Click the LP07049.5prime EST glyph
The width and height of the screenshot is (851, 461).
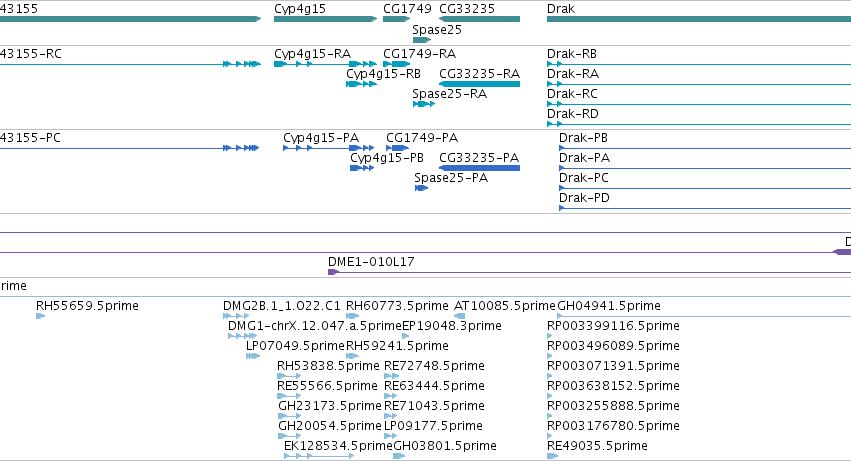[x=253, y=356]
